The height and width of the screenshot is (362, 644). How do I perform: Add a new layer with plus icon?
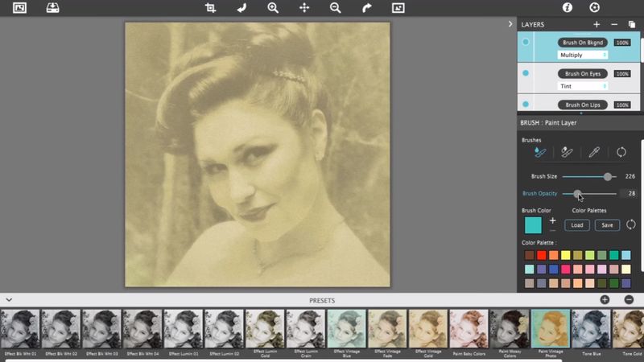tap(597, 25)
